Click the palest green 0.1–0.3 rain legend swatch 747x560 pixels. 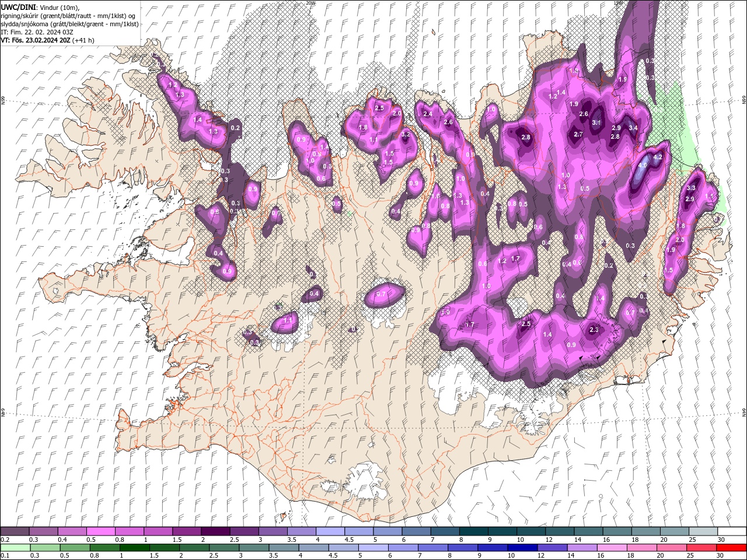point(16,548)
